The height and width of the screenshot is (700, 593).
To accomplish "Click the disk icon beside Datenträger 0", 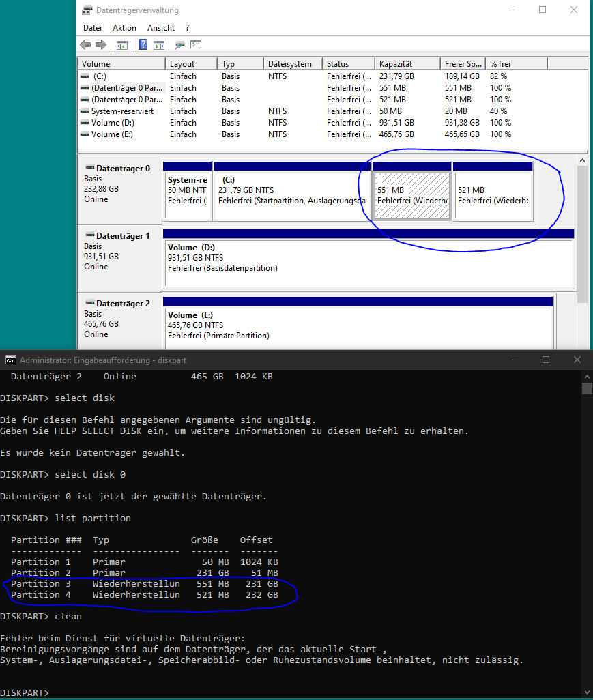I will [x=90, y=168].
